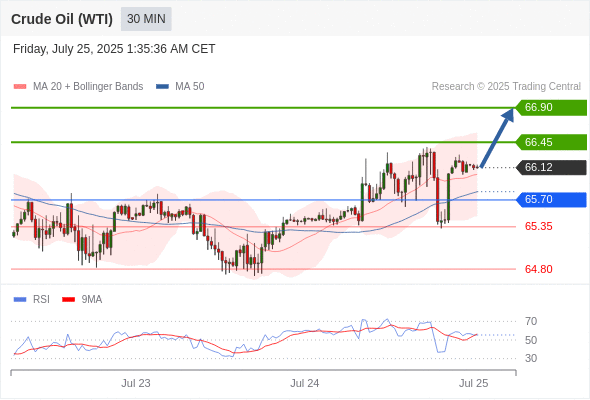
Task: Click the RSI 70 level label
Action: click(x=531, y=321)
